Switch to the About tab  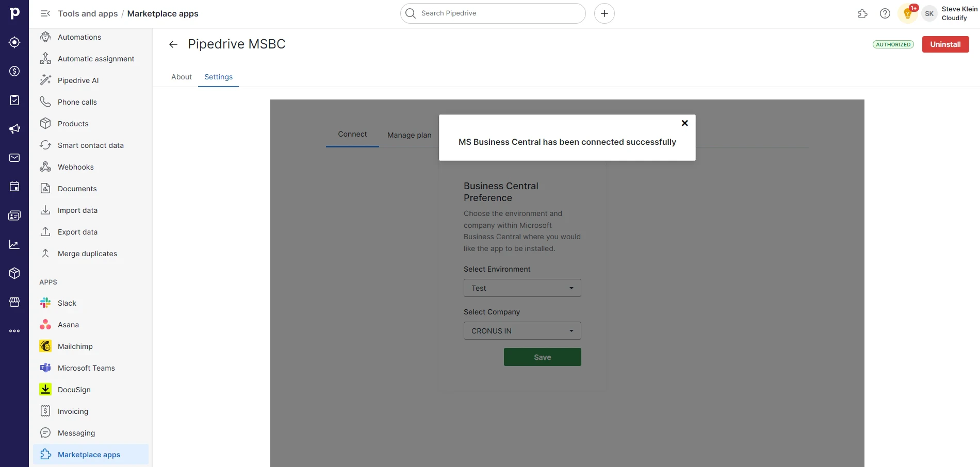(x=182, y=77)
